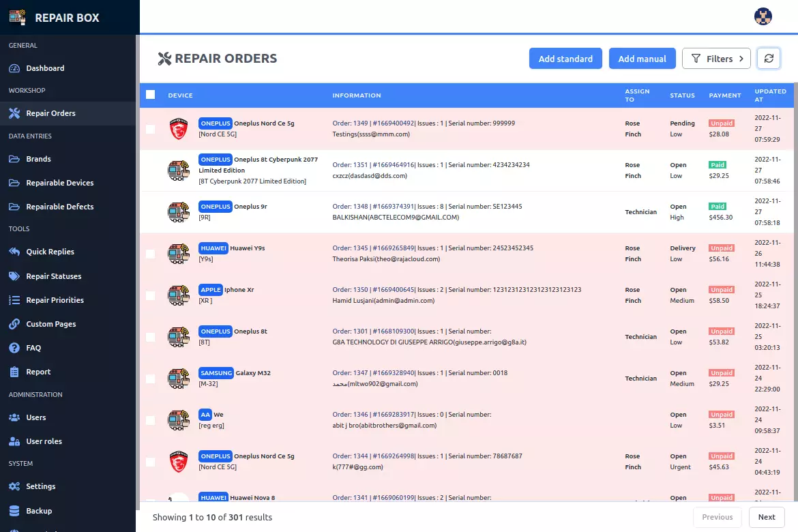Click the Repairable Devices folder icon
Screen dimensions: 798x532
14,183
